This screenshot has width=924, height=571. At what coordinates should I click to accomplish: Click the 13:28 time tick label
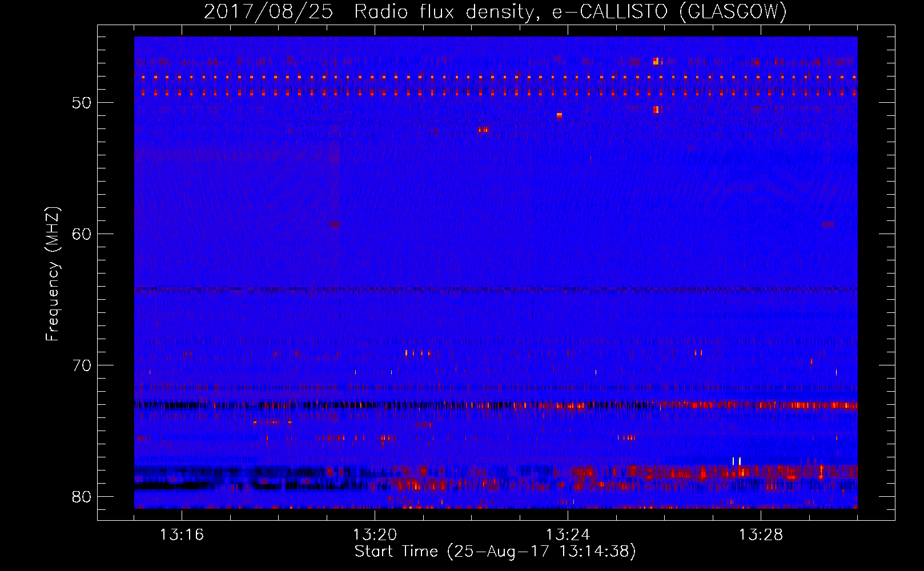761,535
